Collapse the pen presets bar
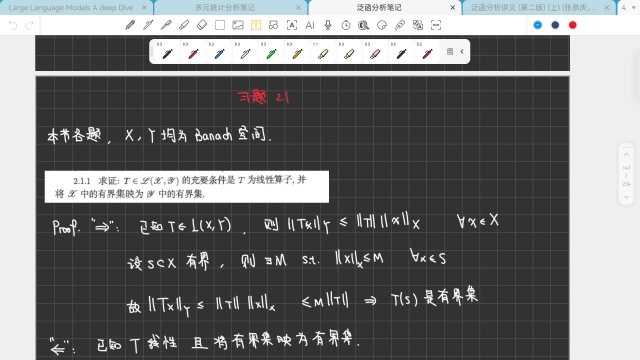 462,51
